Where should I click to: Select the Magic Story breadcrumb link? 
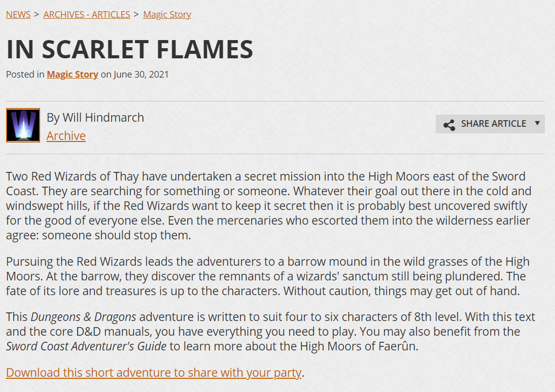167,15
